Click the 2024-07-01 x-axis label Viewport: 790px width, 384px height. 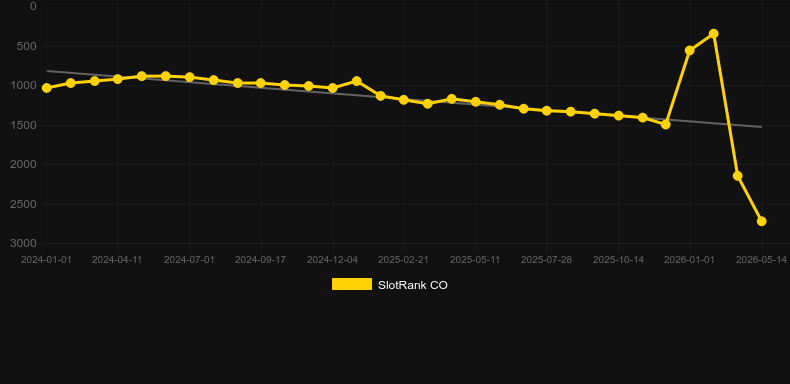tap(189, 260)
